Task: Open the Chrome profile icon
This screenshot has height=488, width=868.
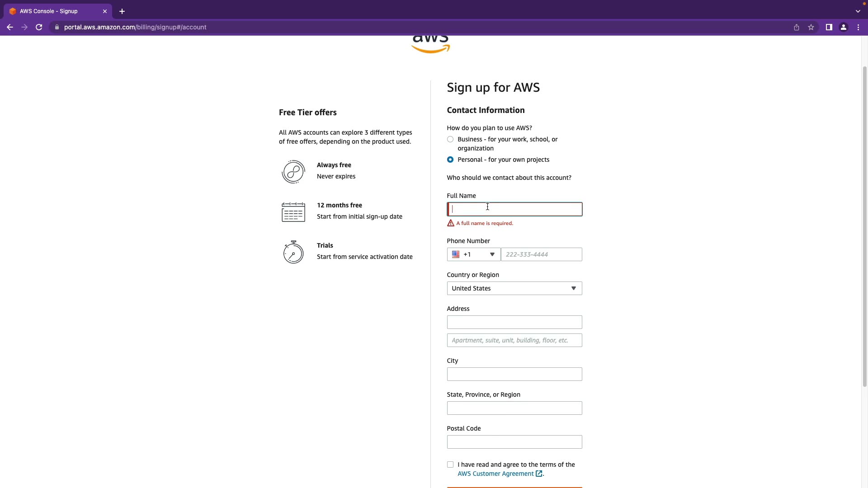Action: click(x=843, y=27)
